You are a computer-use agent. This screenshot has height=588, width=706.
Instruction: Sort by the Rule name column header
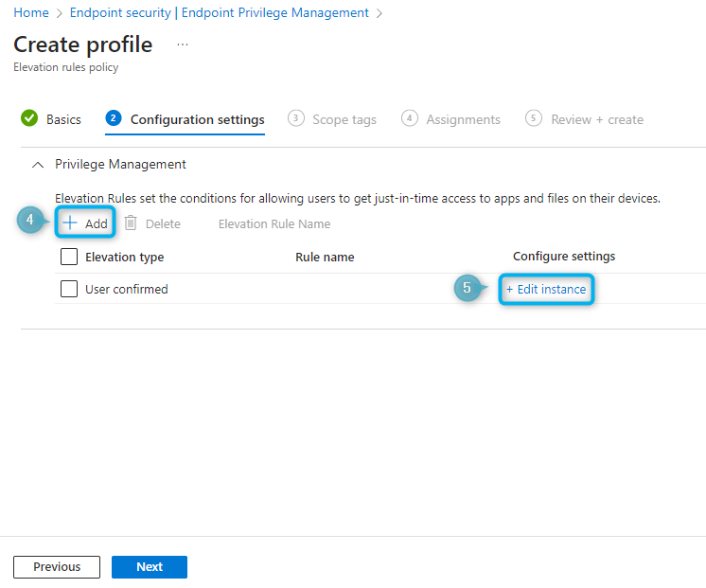(325, 257)
